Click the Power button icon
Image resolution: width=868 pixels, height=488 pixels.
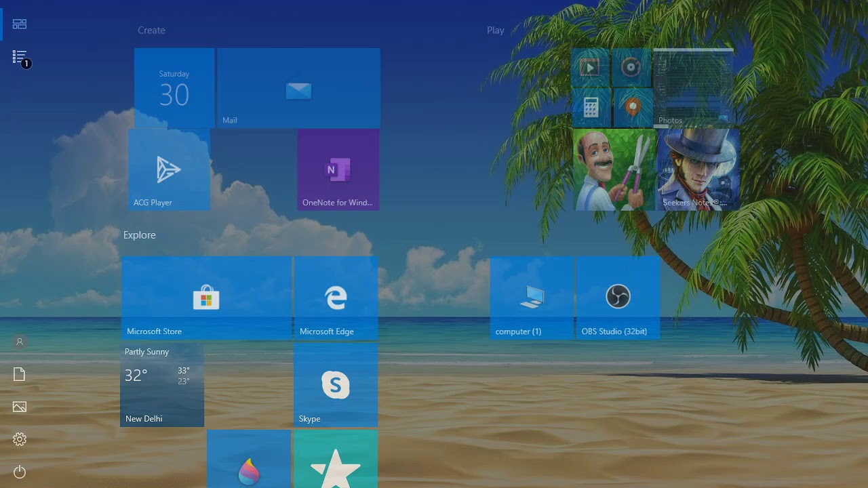20,472
